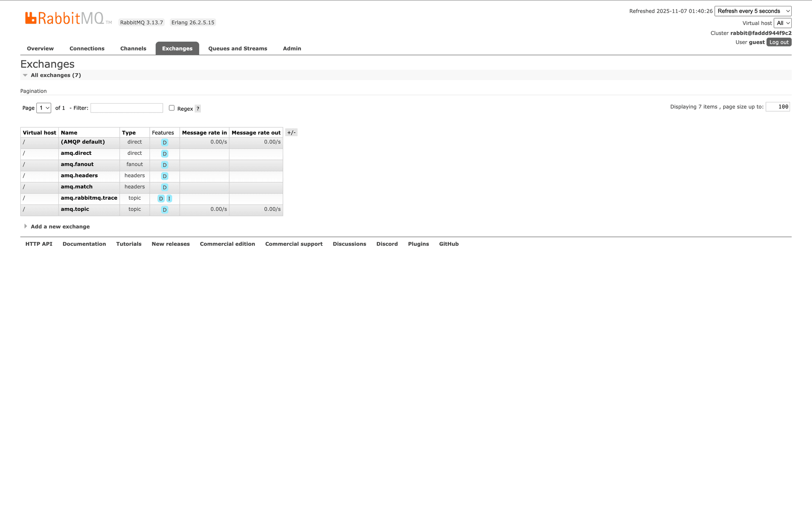Click the D icon on the AMQP default exchange

pyautogui.click(x=165, y=143)
